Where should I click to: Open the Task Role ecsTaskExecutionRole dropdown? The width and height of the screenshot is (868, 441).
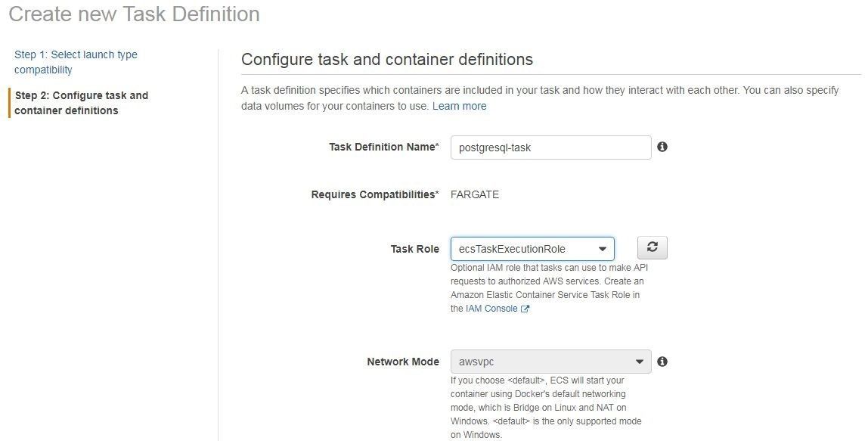pyautogui.click(x=532, y=249)
